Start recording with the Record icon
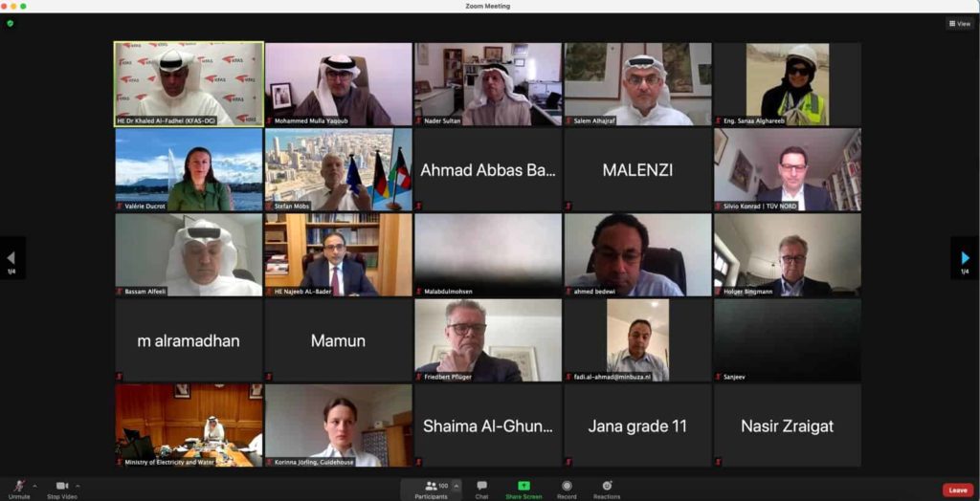Screen dimensions: 980x501 (x=567, y=486)
